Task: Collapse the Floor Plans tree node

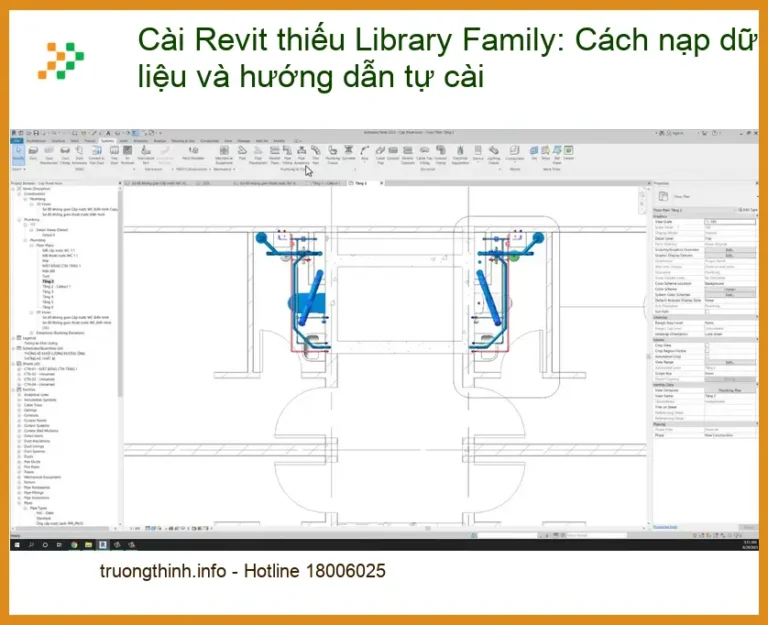Action: (x=31, y=245)
